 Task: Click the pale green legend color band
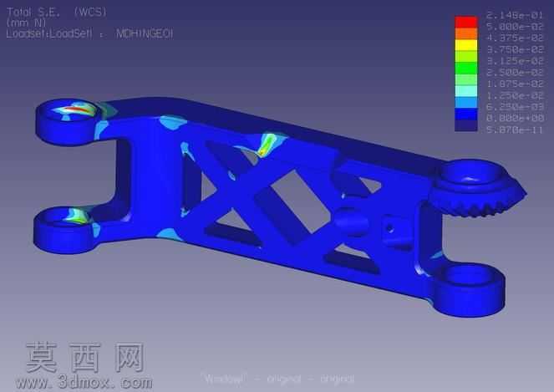465,79
